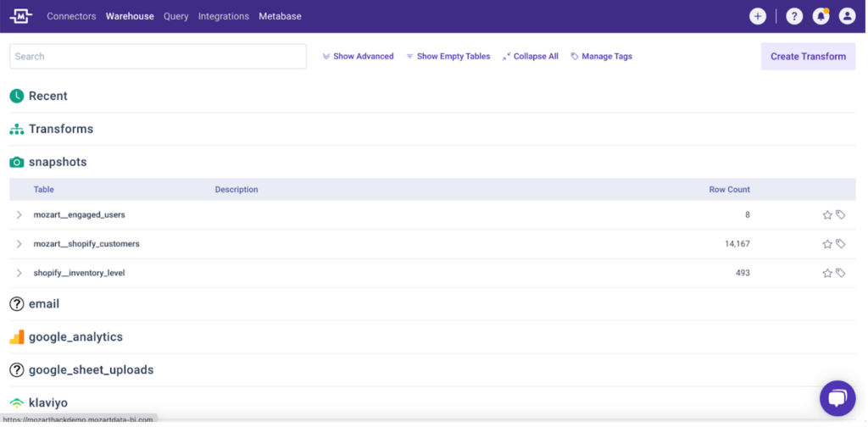Tag the mozart__shopify_customers table
The width and height of the screenshot is (868, 427).
click(x=840, y=244)
